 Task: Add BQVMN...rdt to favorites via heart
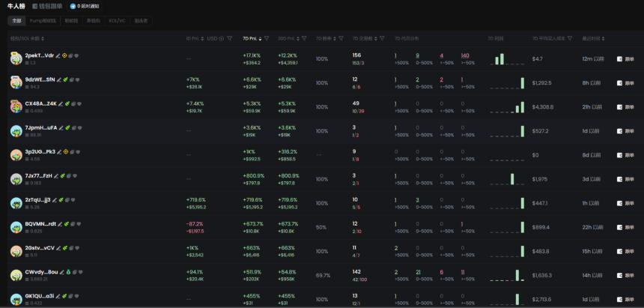click(x=79, y=224)
